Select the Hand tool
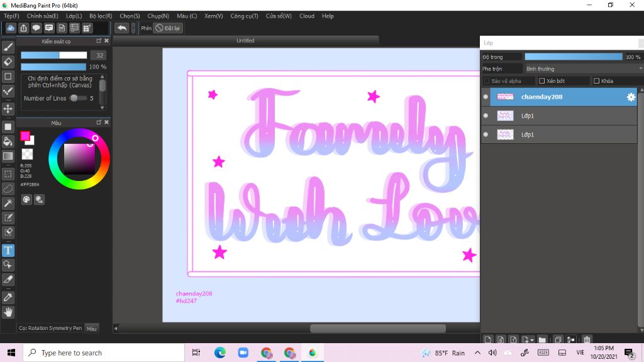 [8, 312]
